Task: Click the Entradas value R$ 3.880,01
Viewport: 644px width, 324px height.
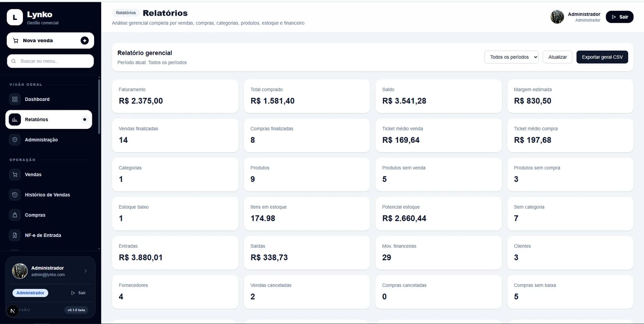Action: pos(141,257)
